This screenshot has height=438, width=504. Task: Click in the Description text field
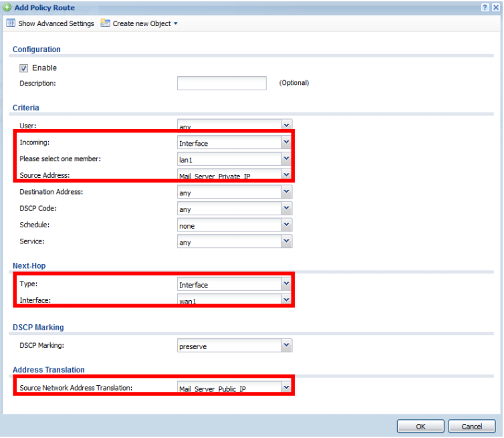(x=221, y=84)
